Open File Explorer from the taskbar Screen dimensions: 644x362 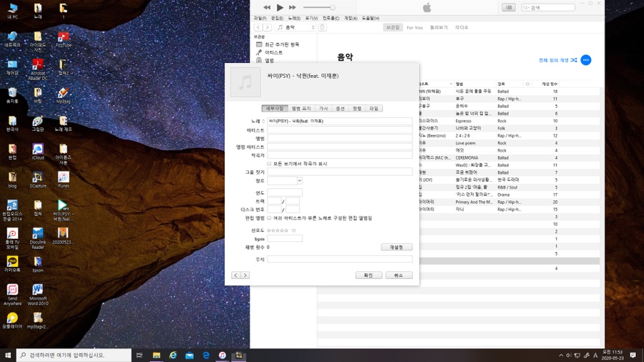pyautogui.click(x=157, y=355)
